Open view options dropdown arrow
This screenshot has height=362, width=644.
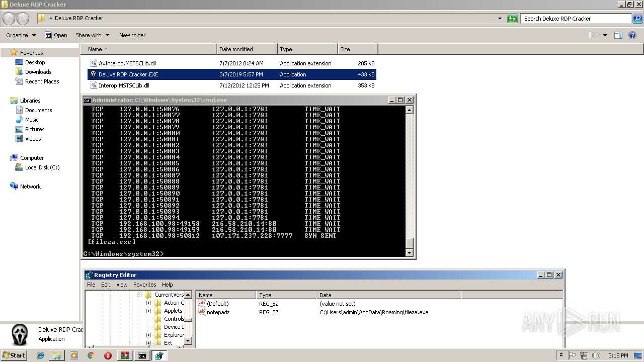605,35
